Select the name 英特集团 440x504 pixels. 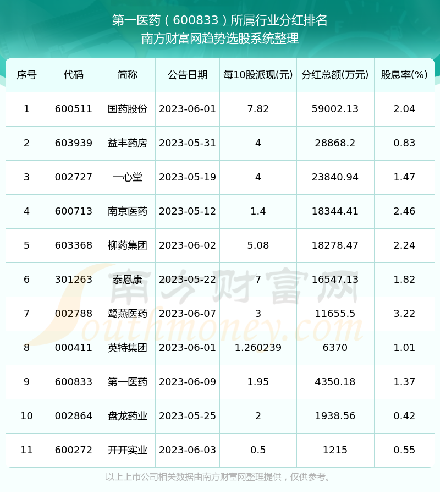tap(127, 348)
